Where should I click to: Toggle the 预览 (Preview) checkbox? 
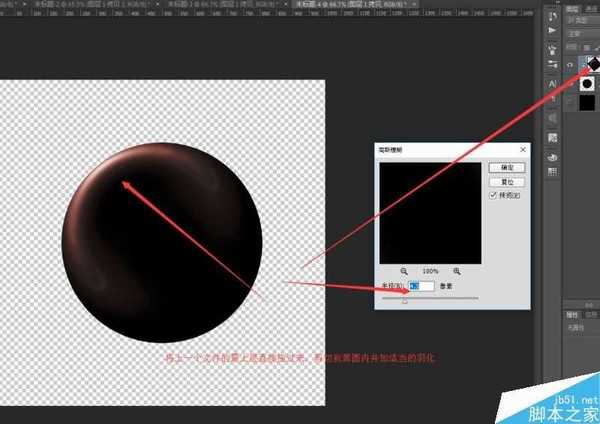click(493, 197)
